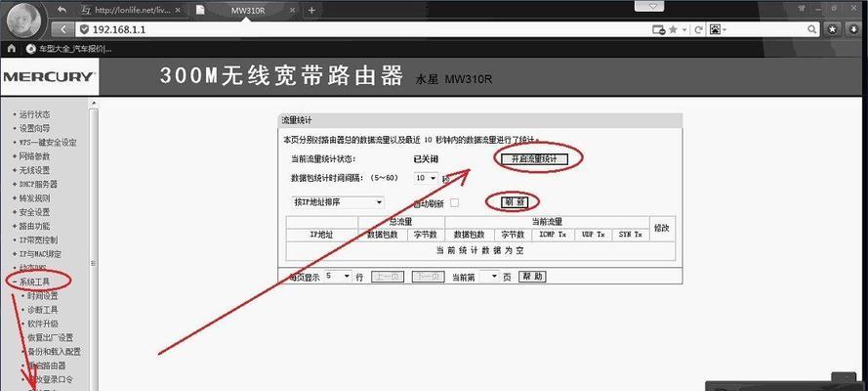Screen dimensions: 868x391
Task: Open 运行状态 menu item
Action: pos(34,114)
